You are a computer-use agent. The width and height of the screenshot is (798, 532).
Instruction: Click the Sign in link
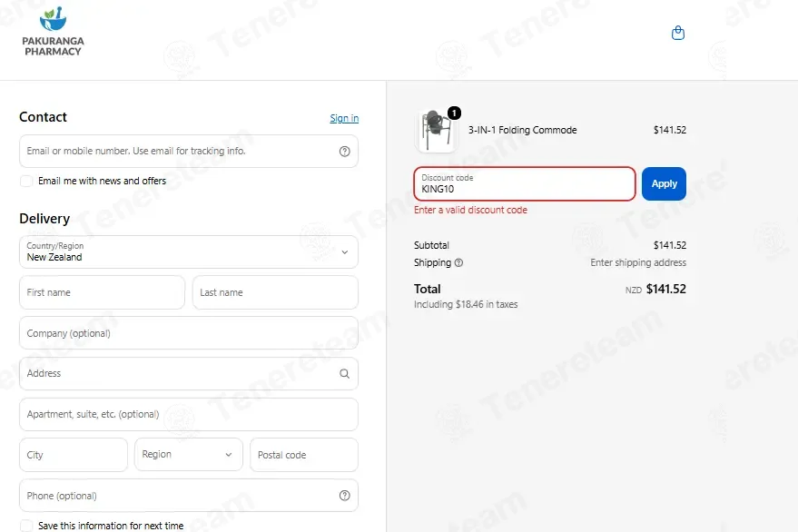[344, 118]
